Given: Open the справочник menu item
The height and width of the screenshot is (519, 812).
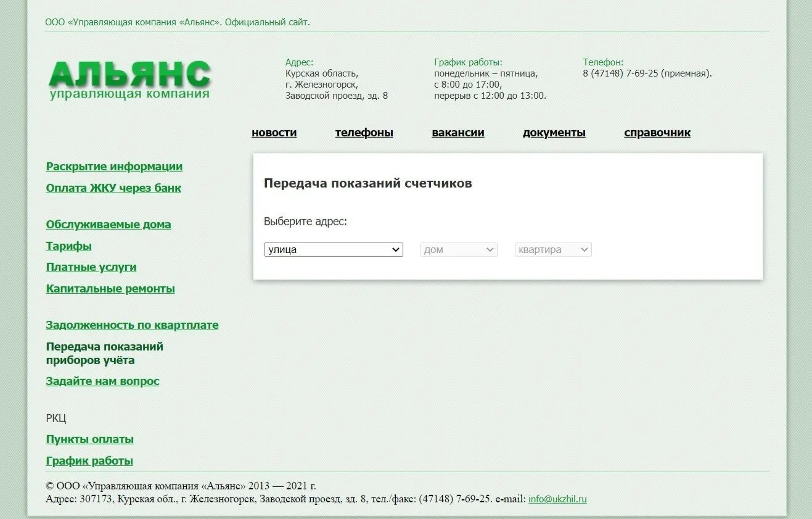Looking at the screenshot, I should tap(657, 133).
